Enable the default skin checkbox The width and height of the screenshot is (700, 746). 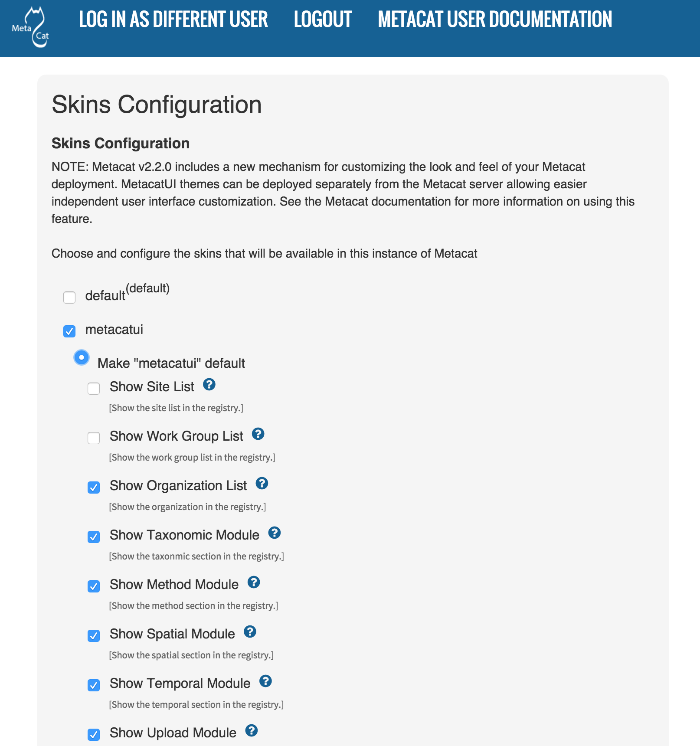pyautogui.click(x=69, y=298)
